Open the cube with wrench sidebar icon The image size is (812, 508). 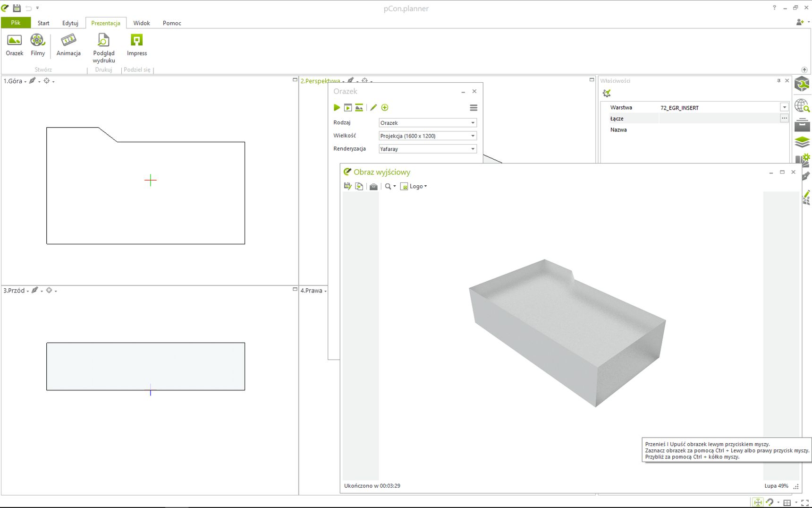(x=802, y=84)
